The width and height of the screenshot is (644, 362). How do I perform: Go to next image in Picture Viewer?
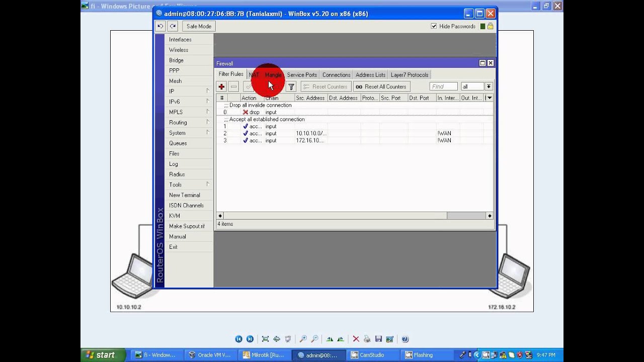(x=250, y=339)
